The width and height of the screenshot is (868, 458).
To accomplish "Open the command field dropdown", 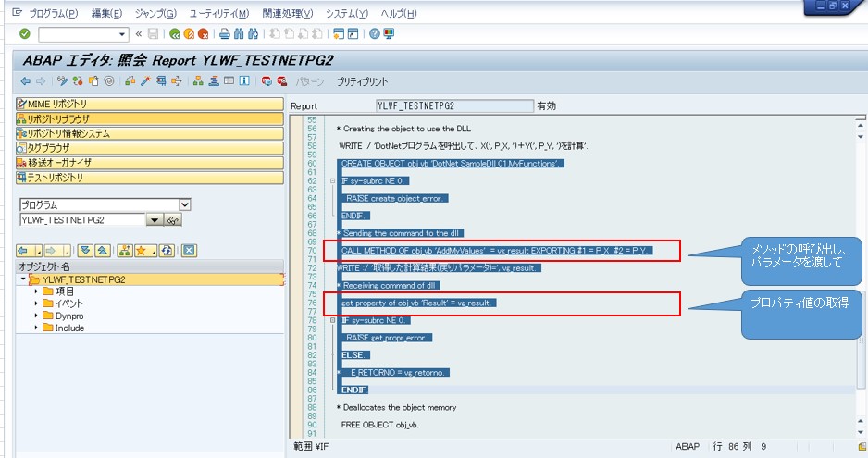I will pyautogui.click(x=122, y=34).
